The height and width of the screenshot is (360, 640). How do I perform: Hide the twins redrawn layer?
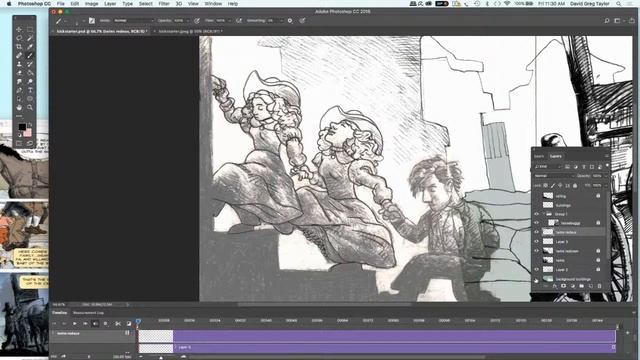tap(536, 251)
